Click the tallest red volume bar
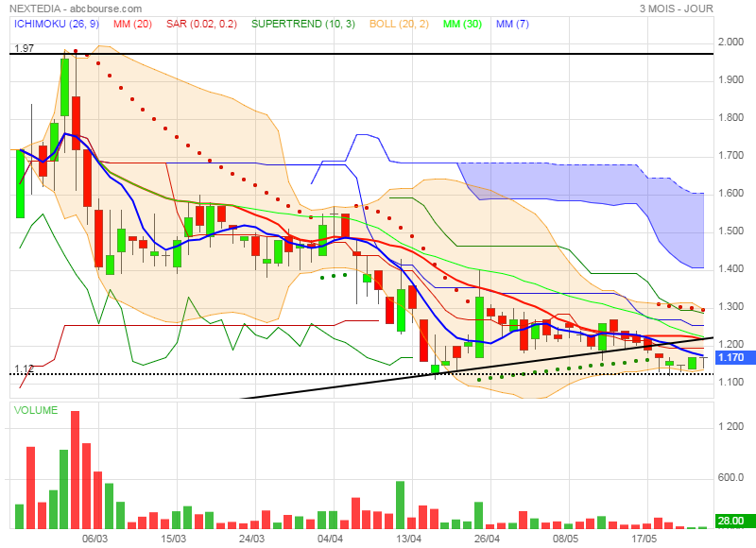The height and width of the screenshot is (548, 756). (x=76, y=470)
